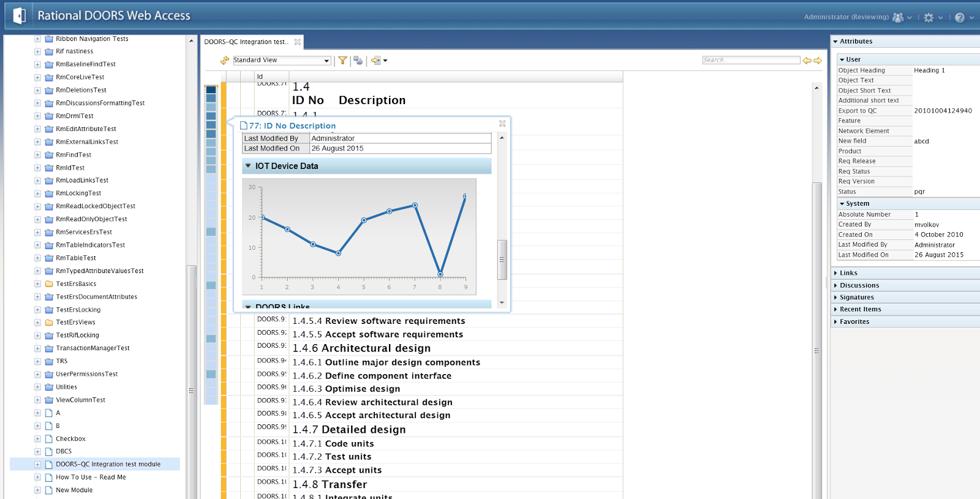The width and height of the screenshot is (980, 499).
Task: Click the TestErsViews yellow folder icon
Action: pos(49,323)
